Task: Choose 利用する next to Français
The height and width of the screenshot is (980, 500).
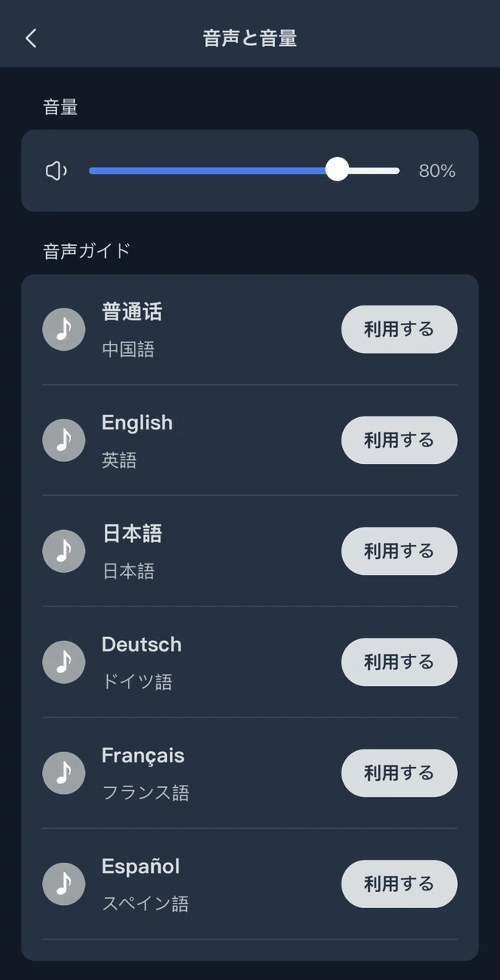Action: tap(399, 773)
